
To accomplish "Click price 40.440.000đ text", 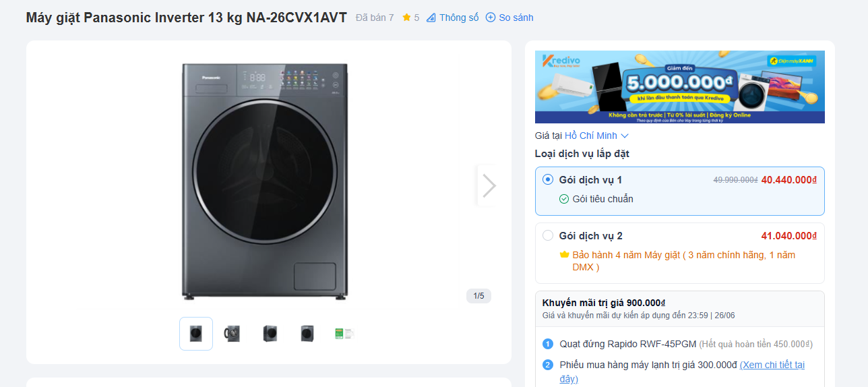I will pyautogui.click(x=789, y=180).
